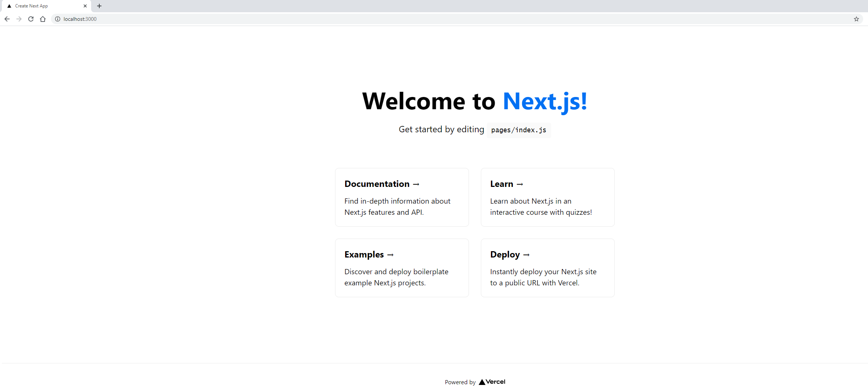Screen dimensions: 868x392
Task: Close the Create Next App tab
Action: tap(85, 6)
